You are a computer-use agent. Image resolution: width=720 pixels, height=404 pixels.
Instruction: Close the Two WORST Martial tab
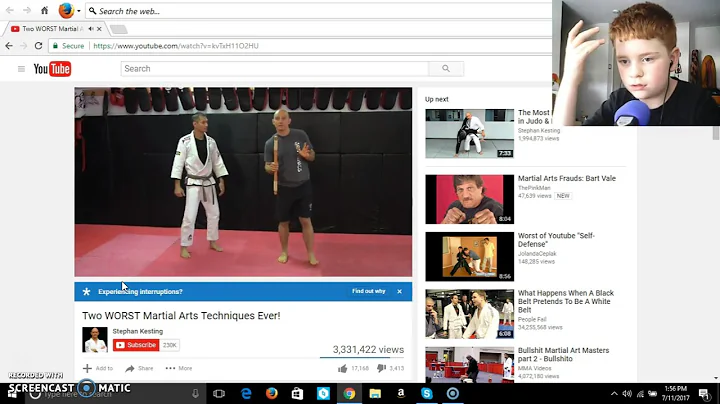(99, 28)
